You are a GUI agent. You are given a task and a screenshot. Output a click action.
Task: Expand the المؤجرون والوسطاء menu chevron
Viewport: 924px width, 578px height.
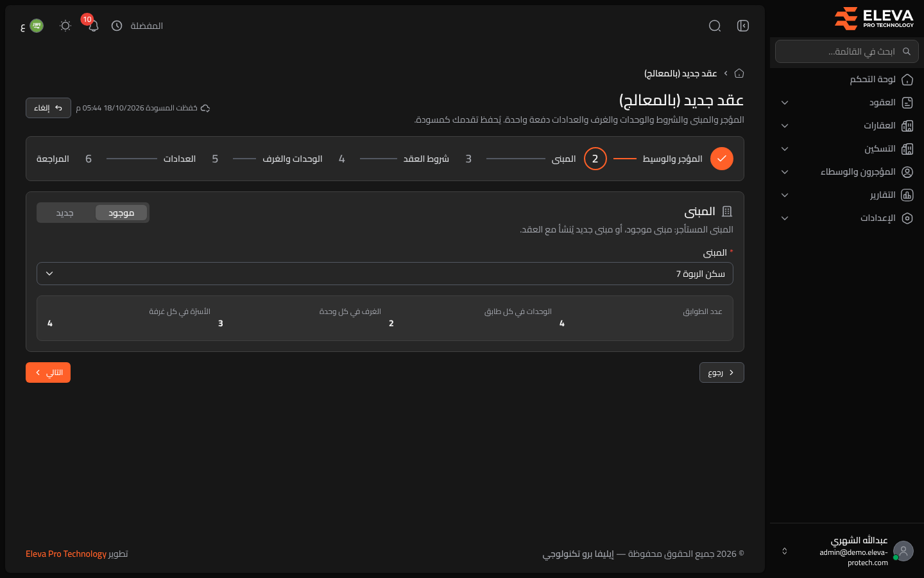(785, 172)
